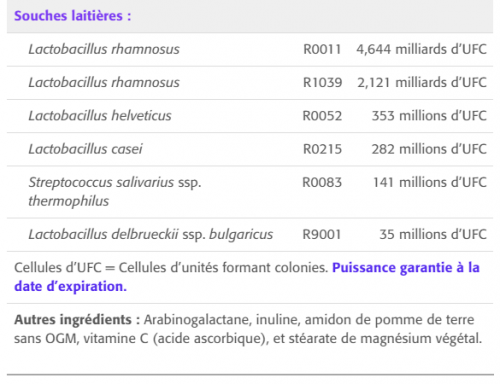The width and height of the screenshot is (500, 384).
Task: Select Streptococcus salivarius ssp. thermophilus name
Action: click(115, 192)
